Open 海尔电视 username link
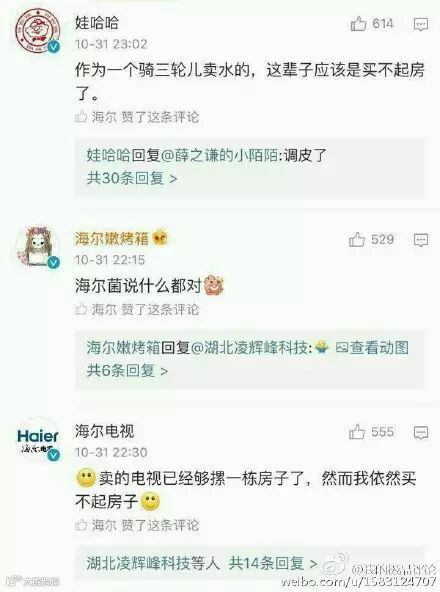440x592 pixels. pyautogui.click(x=104, y=431)
